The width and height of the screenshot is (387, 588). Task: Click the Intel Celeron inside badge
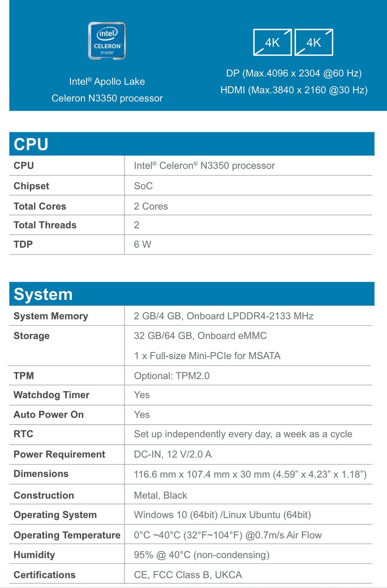click(107, 41)
